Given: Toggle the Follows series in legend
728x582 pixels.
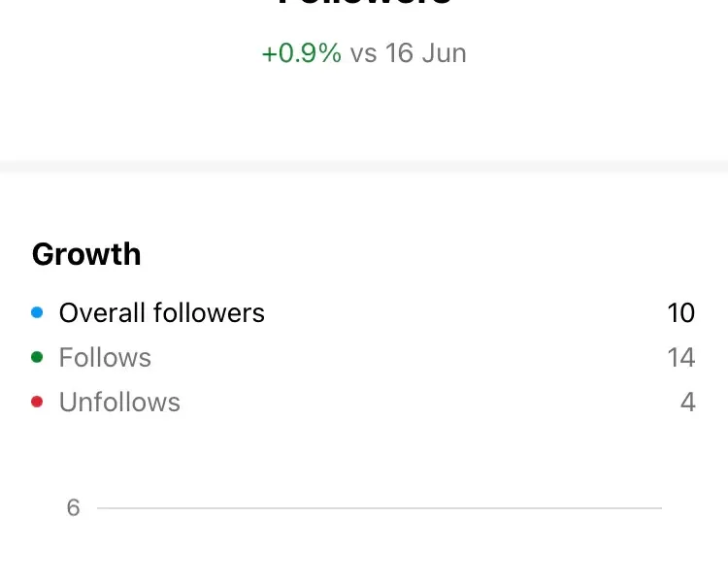Looking at the screenshot, I should (x=364, y=357).
